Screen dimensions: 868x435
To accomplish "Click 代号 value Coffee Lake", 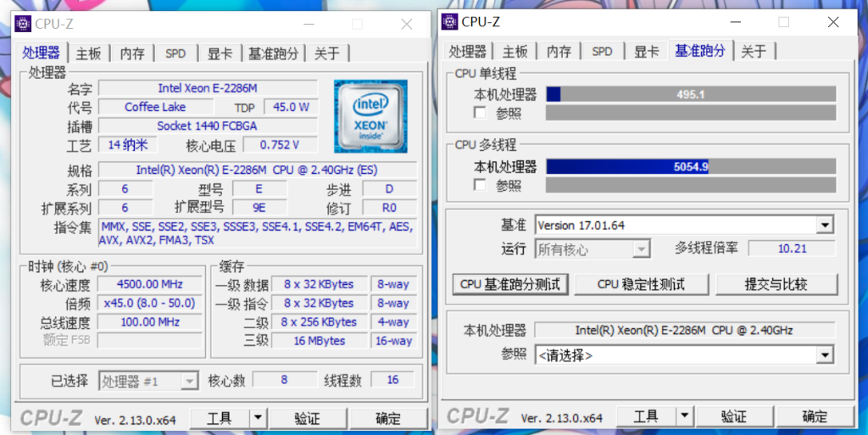I will 155,107.
